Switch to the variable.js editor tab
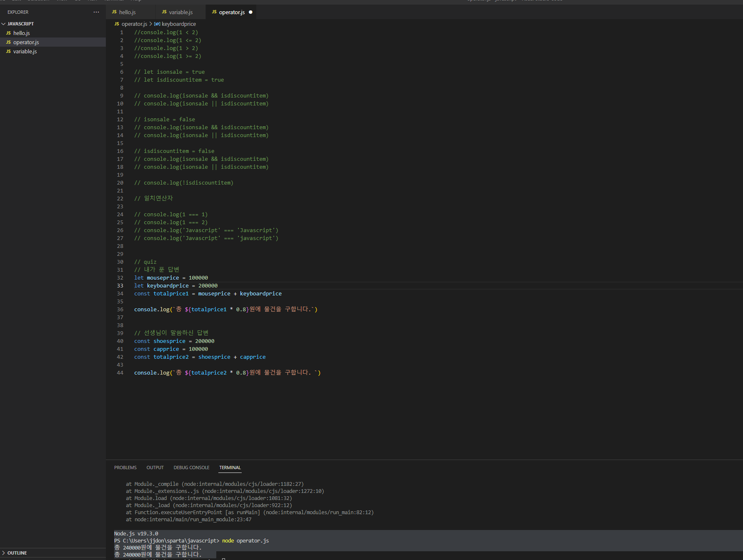 [180, 12]
